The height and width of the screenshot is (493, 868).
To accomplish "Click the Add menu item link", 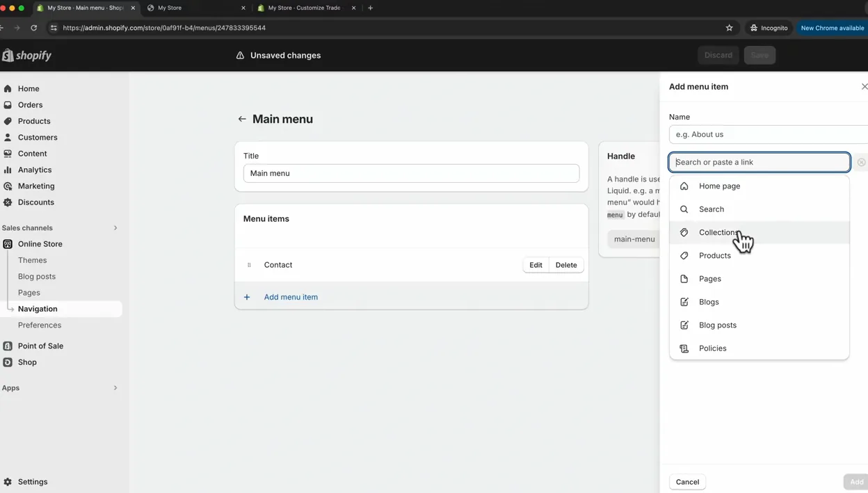I will point(291,297).
